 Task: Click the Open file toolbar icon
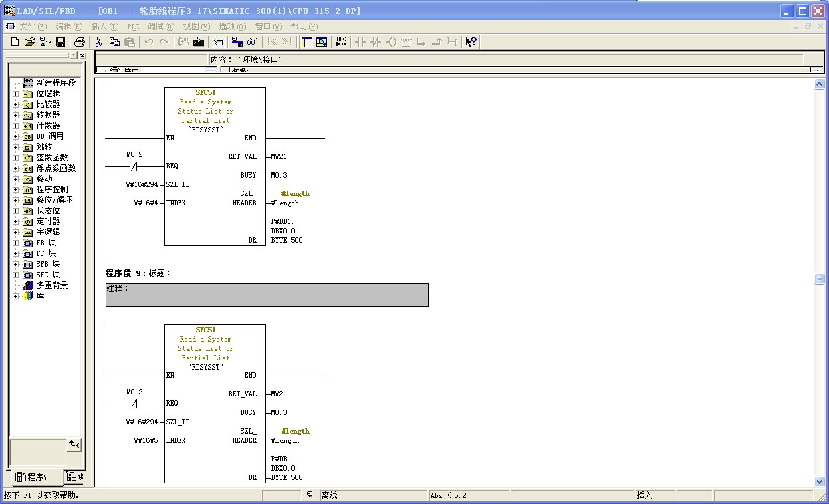(x=29, y=42)
